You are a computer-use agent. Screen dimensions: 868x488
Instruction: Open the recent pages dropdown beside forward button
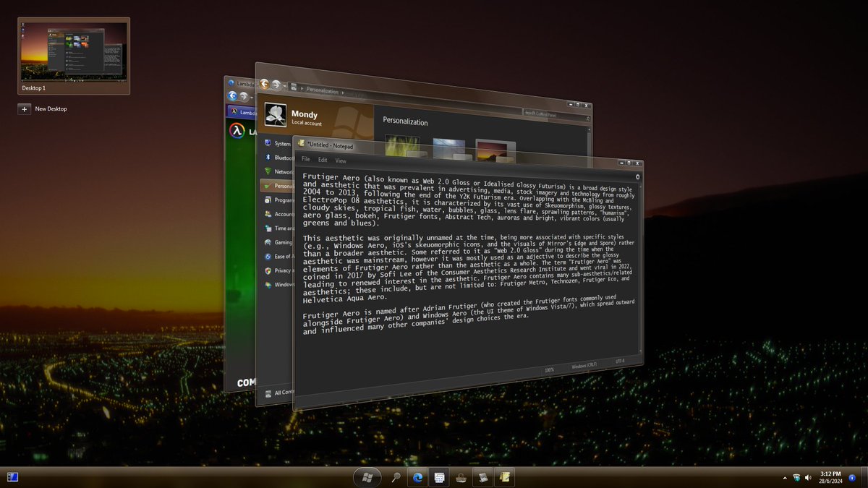pos(284,85)
